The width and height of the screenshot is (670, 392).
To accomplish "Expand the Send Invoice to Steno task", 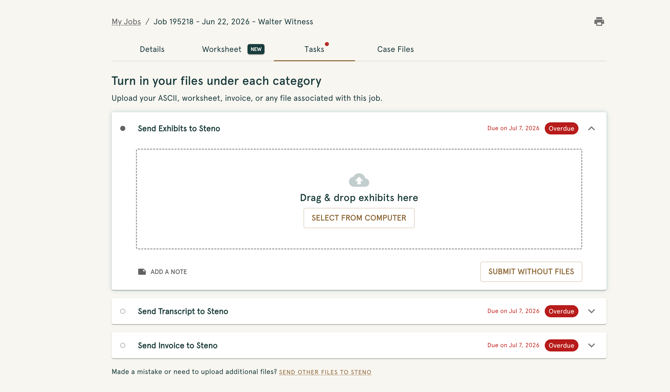I will pos(591,345).
